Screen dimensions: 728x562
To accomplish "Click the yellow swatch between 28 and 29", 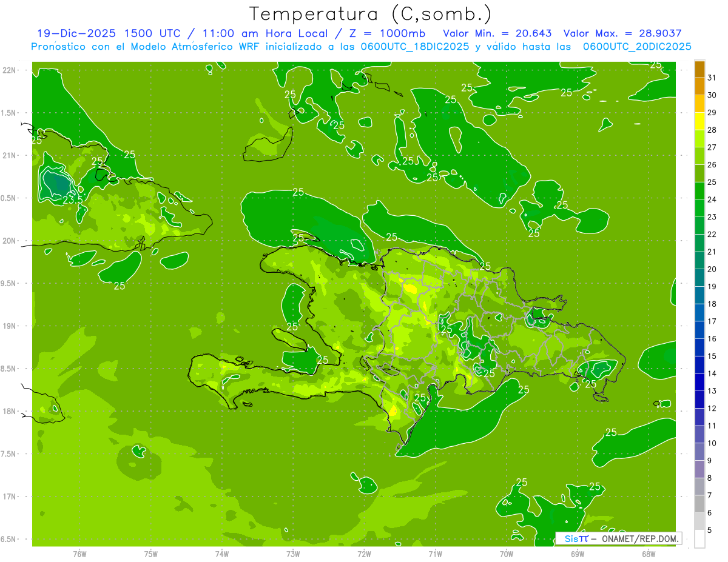I will tap(699, 122).
